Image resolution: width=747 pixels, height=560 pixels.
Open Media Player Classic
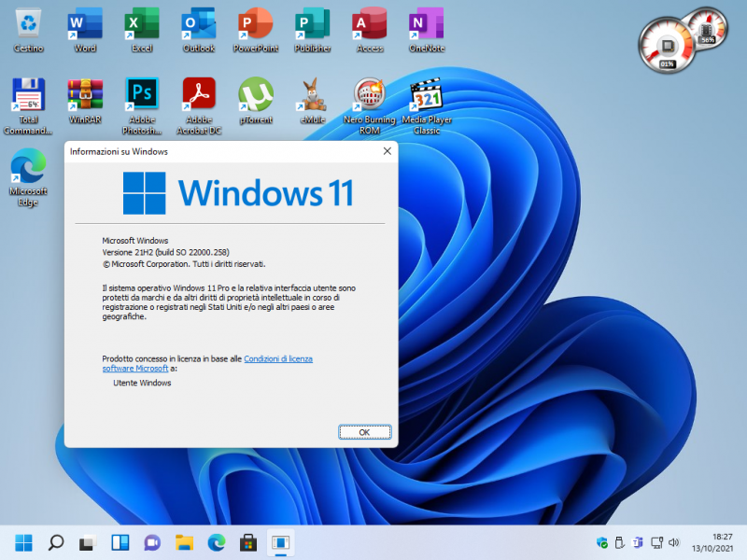point(426,96)
